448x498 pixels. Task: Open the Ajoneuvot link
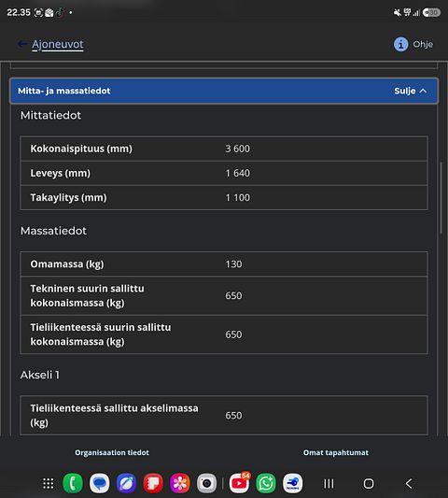(x=58, y=44)
